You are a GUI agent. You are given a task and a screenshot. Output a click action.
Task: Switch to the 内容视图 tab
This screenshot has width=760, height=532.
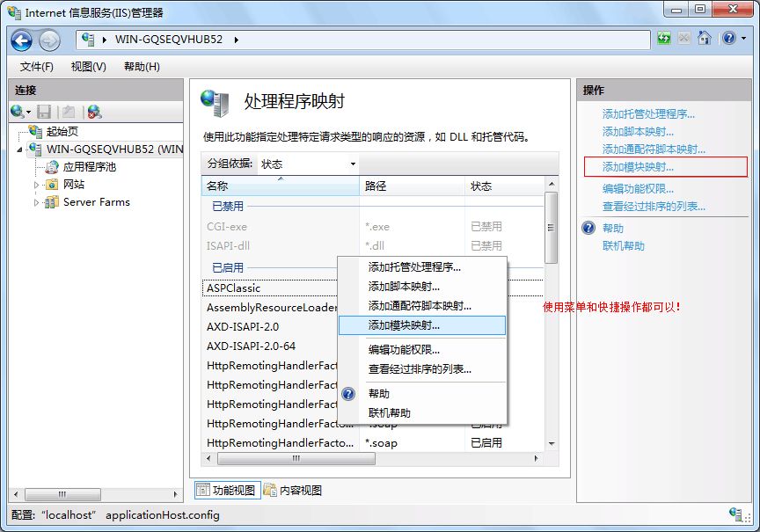point(294,490)
